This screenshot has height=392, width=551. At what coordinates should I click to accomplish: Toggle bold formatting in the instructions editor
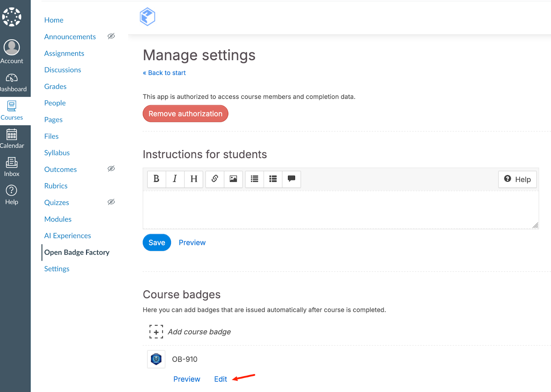(x=156, y=179)
